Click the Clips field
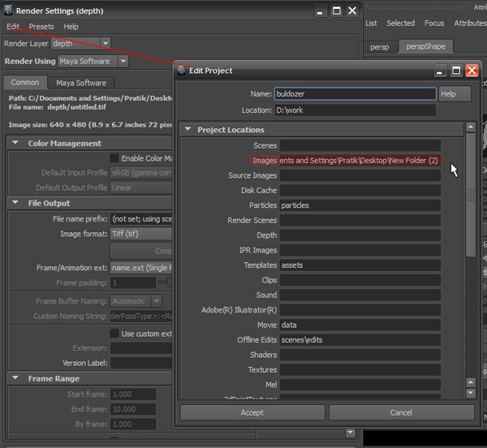The image size is (487, 448). coord(360,280)
